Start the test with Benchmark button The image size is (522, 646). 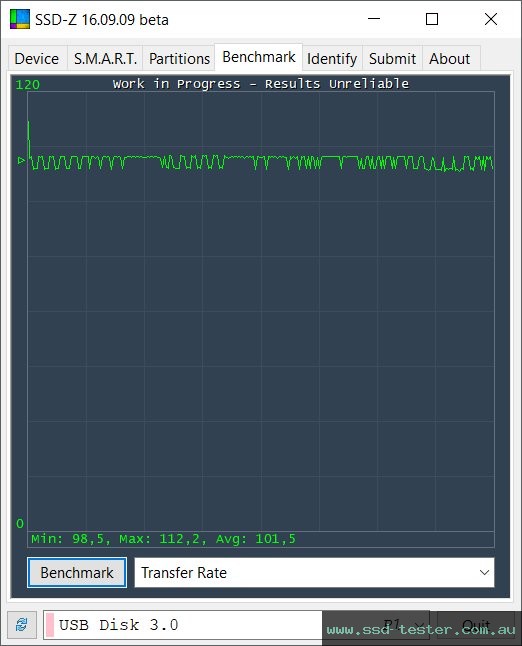[77, 573]
